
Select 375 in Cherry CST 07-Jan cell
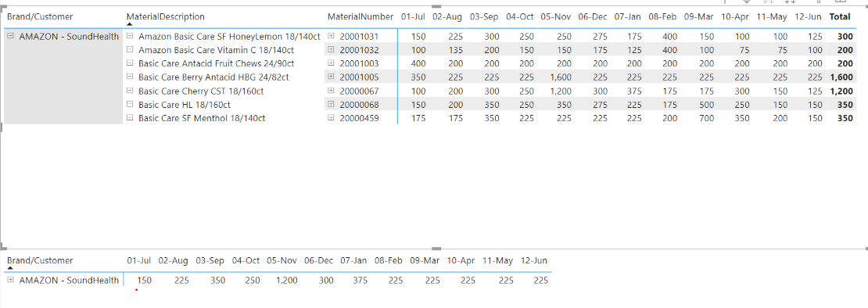(634, 91)
